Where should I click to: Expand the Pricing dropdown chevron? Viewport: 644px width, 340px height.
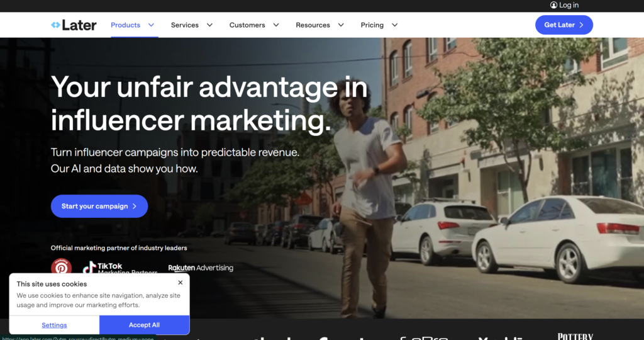(x=394, y=25)
